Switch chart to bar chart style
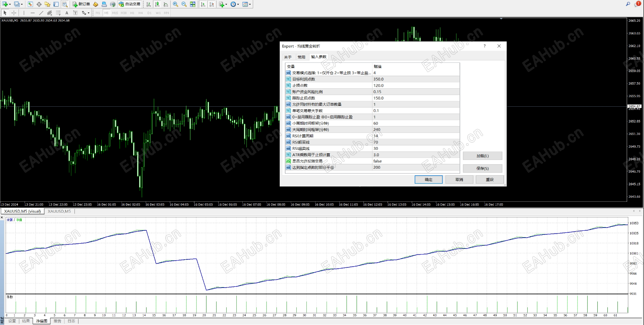This screenshot has width=644, height=325. pyautogui.click(x=149, y=4)
